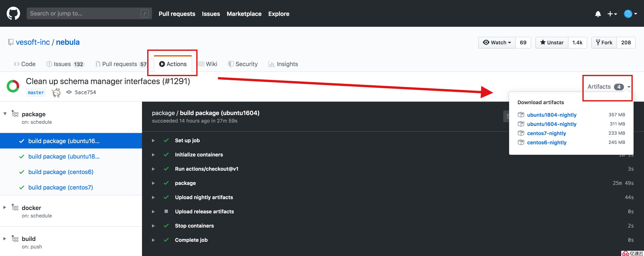Open Pull requests in top navigation

coord(177,14)
